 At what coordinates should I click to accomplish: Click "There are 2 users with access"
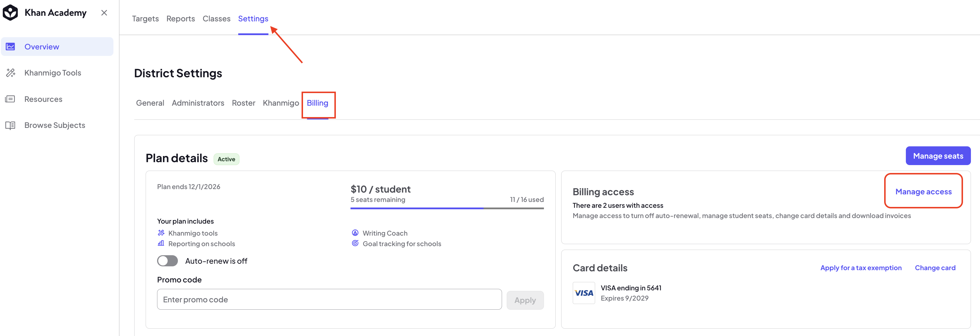618,205
